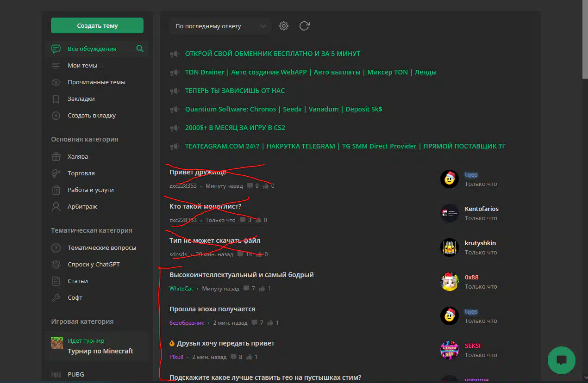Click the Мои темы list icon
Image resolution: width=588 pixels, height=383 pixels.
(x=56, y=66)
